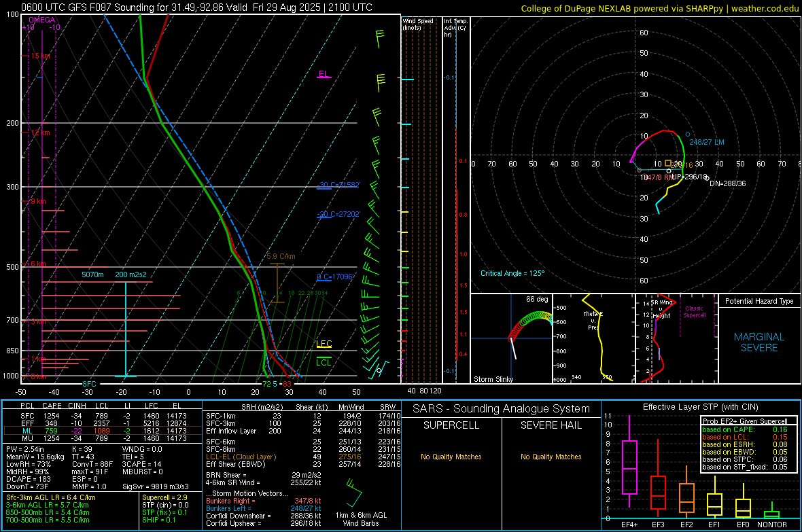Click the SUPERCELL column header in SARS
The height and width of the screenshot is (532, 802).
coord(451,425)
